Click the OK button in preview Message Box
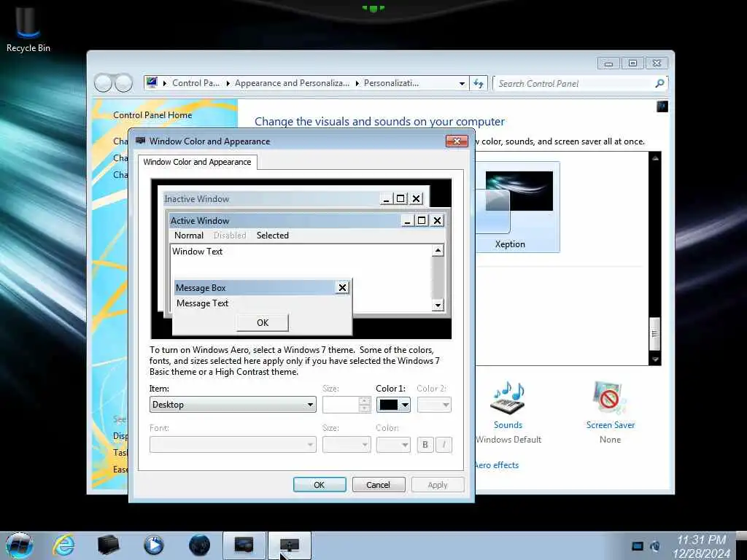The height and width of the screenshot is (560, 747). pos(263,322)
